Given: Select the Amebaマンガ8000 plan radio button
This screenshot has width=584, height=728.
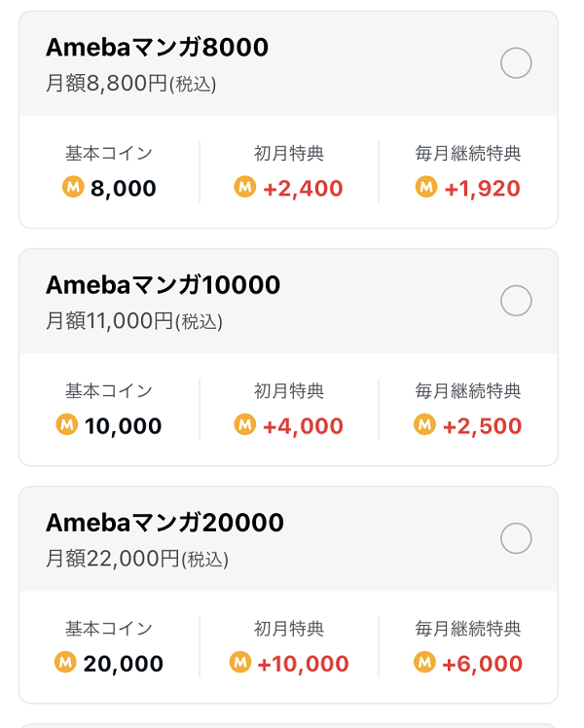Looking at the screenshot, I should 516,62.
